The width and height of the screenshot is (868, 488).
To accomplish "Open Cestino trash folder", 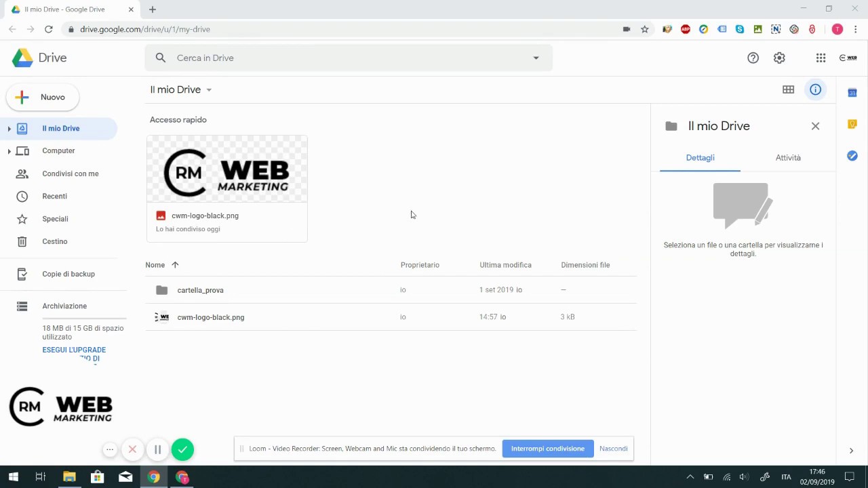I will click(54, 241).
